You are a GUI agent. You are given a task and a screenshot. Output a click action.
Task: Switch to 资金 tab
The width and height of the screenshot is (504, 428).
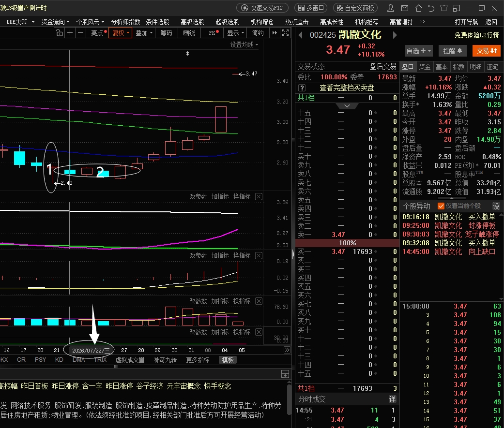[x=425, y=67]
